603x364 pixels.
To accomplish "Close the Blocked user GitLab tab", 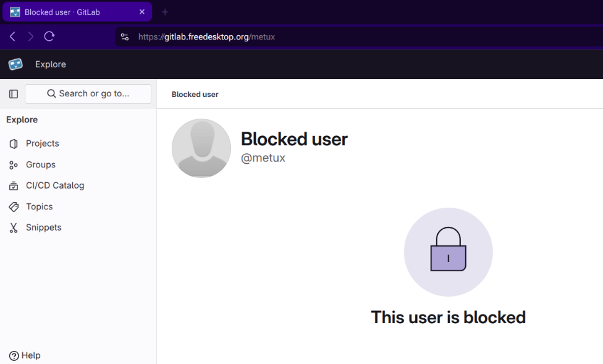I will click(141, 12).
